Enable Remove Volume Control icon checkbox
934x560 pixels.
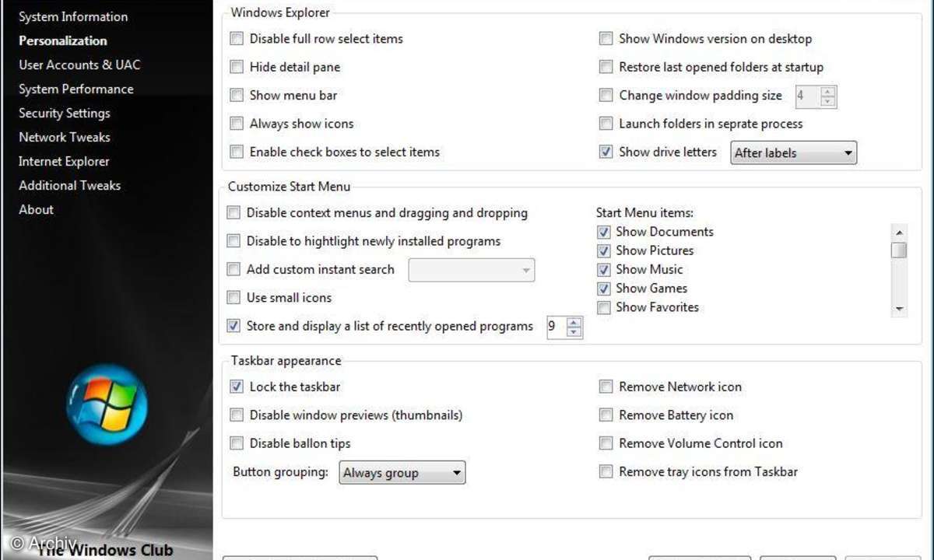tap(606, 444)
